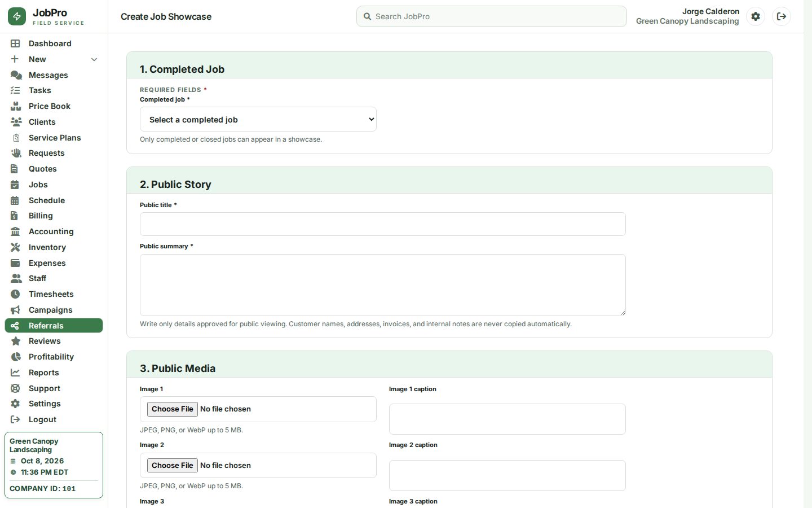Open Reports in the sidebar
Viewport: 812px width, 508px height.
coord(54,373)
